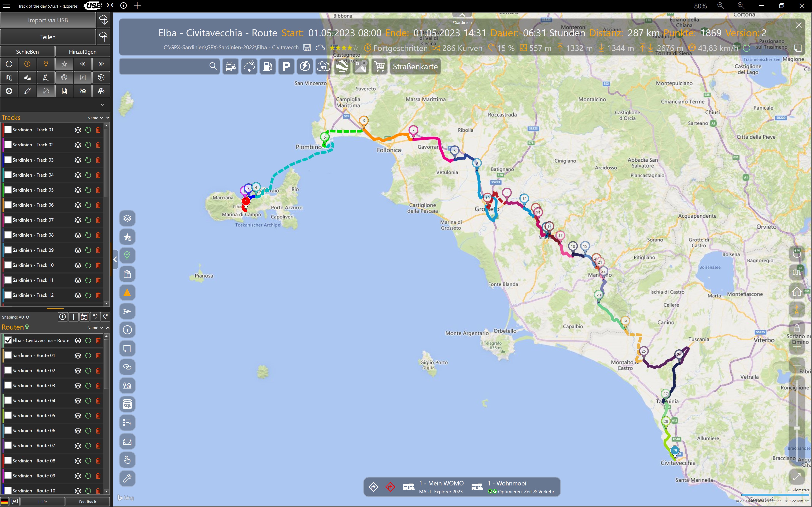Click home button on right map controls

click(x=797, y=291)
